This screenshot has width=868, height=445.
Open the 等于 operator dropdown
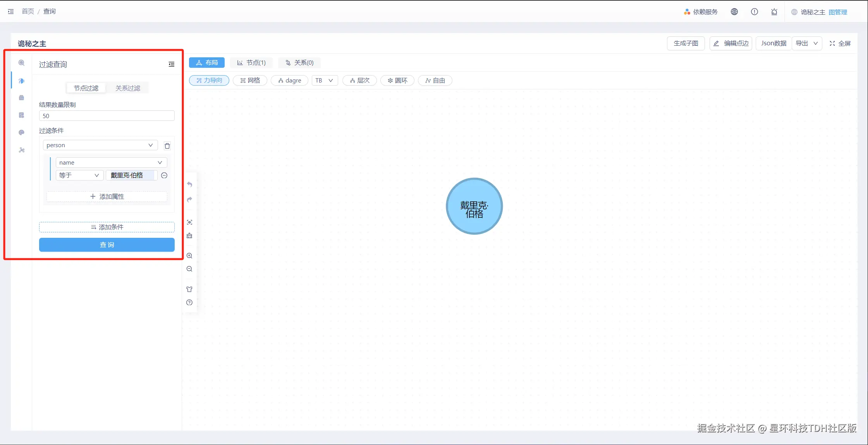click(79, 175)
